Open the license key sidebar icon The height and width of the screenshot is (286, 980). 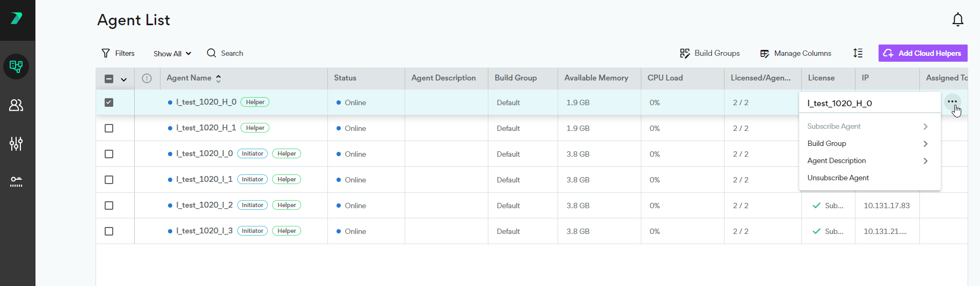tap(16, 181)
